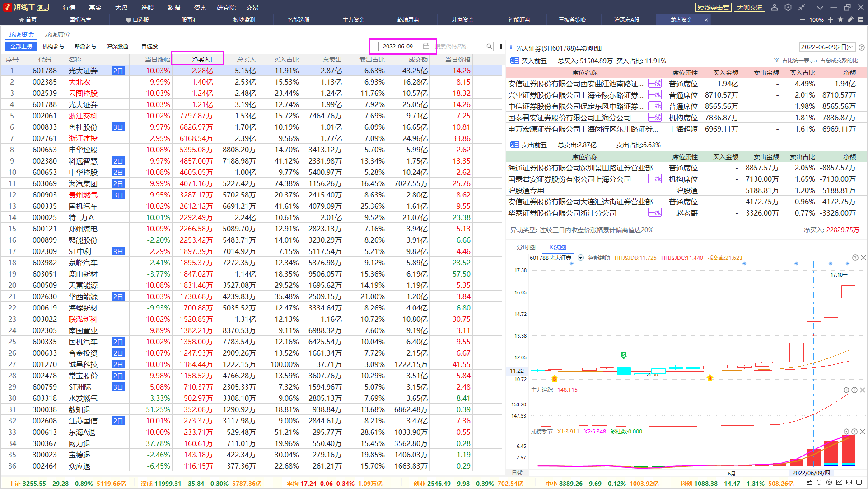Switch to the K线图 chart tab
Viewport: 868px width, 489px height.
[558, 247]
